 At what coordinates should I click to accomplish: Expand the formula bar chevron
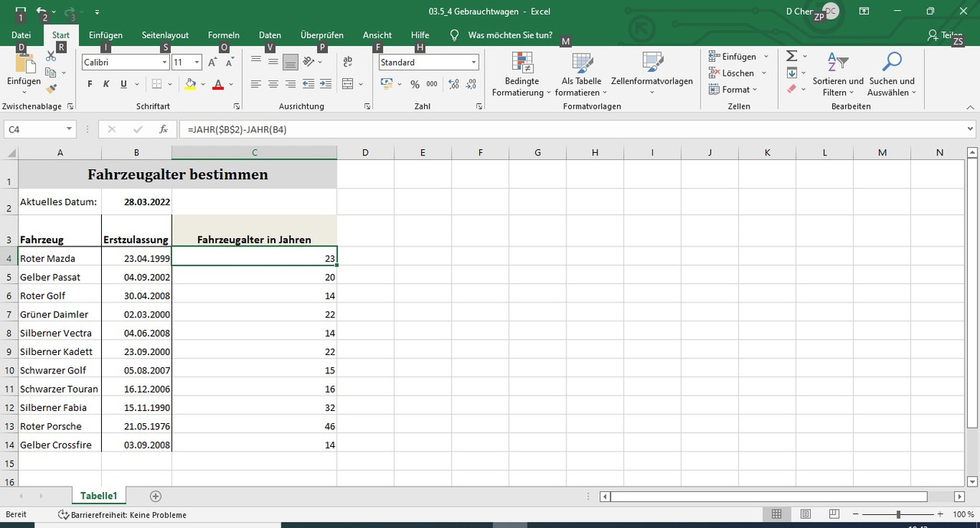tap(971, 129)
